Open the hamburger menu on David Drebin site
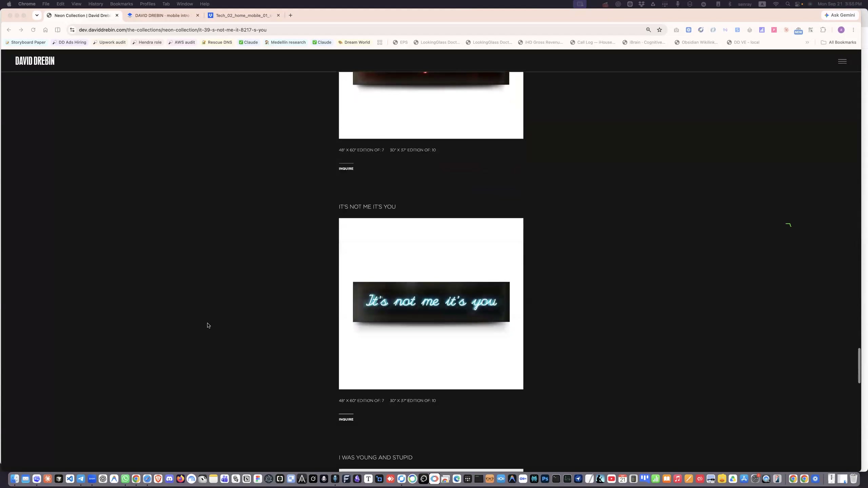This screenshot has width=868, height=488. [842, 61]
